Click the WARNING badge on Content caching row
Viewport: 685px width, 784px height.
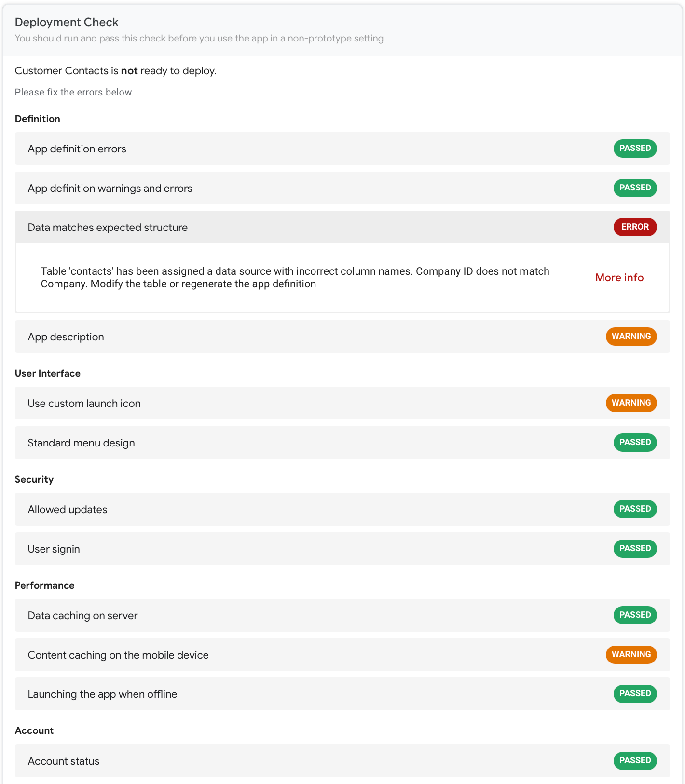[x=631, y=654]
